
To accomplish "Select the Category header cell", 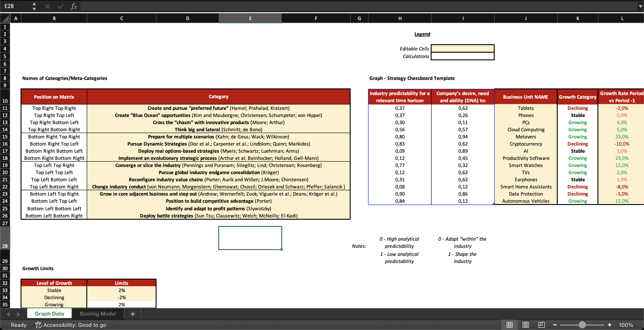I will (x=218, y=97).
